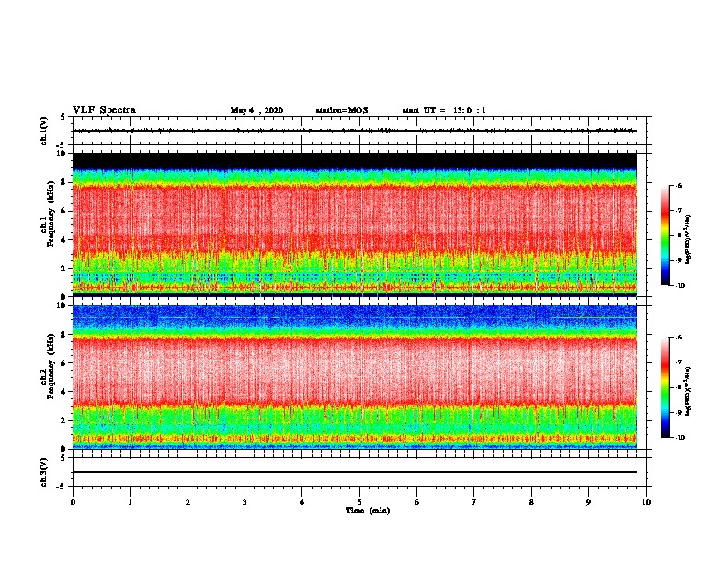Click the "8" kHz tick of ch.1 spectrogram
This screenshot has width=728, height=563.
pyautogui.click(x=63, y=182)
